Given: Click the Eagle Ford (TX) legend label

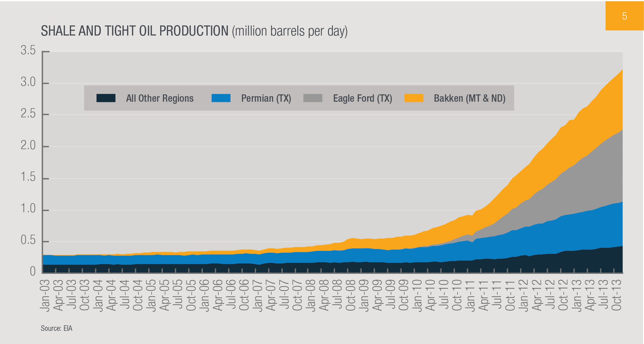Looking at the screenshot, I should point(362,99).
